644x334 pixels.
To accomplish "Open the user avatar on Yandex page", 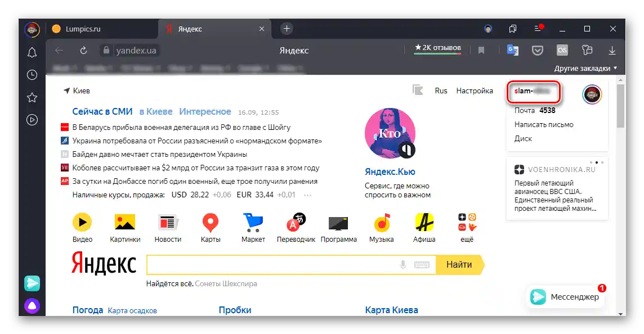I will click(x=592, y=94).
